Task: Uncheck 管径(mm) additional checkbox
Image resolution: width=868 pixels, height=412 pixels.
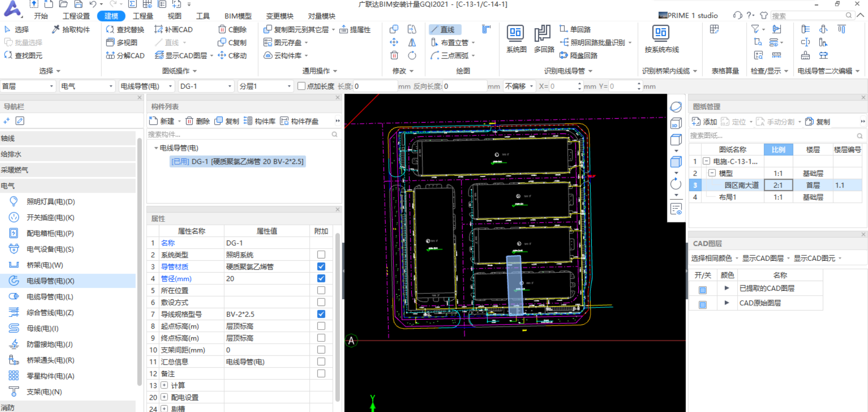Action: [x=321, y=278]
